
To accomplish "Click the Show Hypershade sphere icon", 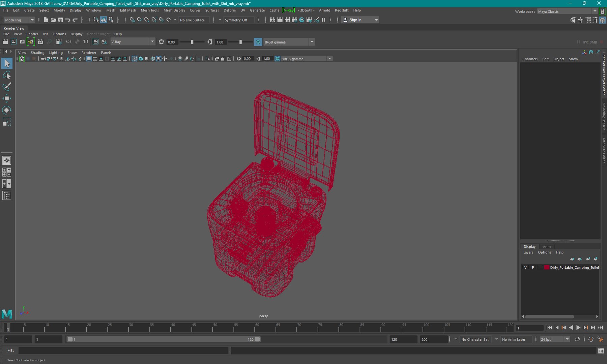I will point(302,20).
